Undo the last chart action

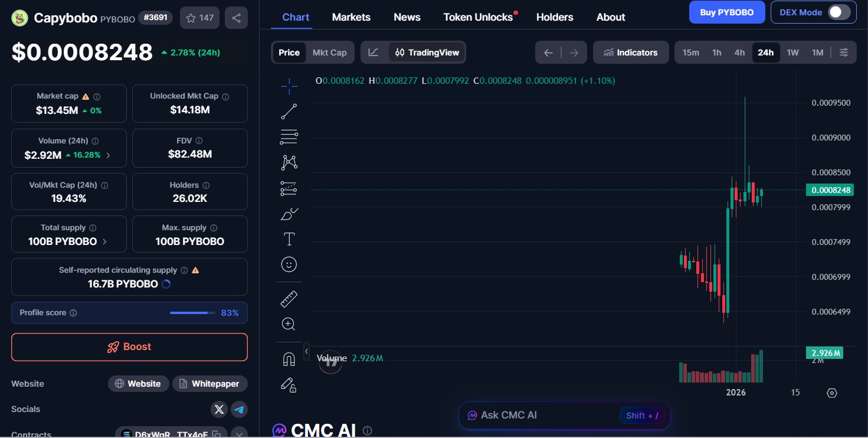[x=548, y=53]
